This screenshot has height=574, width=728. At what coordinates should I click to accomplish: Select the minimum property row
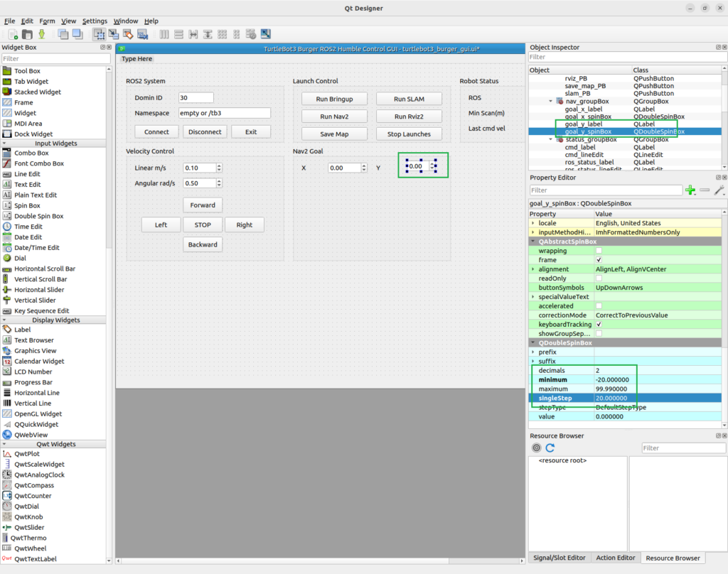click(x=625, y=379)
